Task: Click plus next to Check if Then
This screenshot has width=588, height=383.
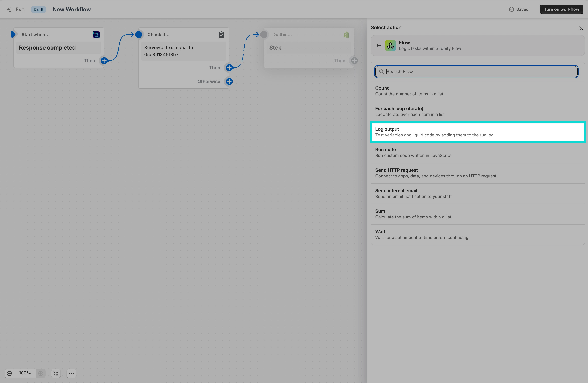Action: coord(229,67)
